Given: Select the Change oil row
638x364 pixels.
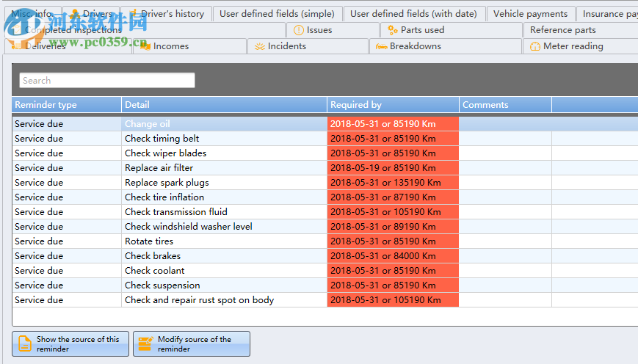Looking at the screenshot, I should [325, 123].
